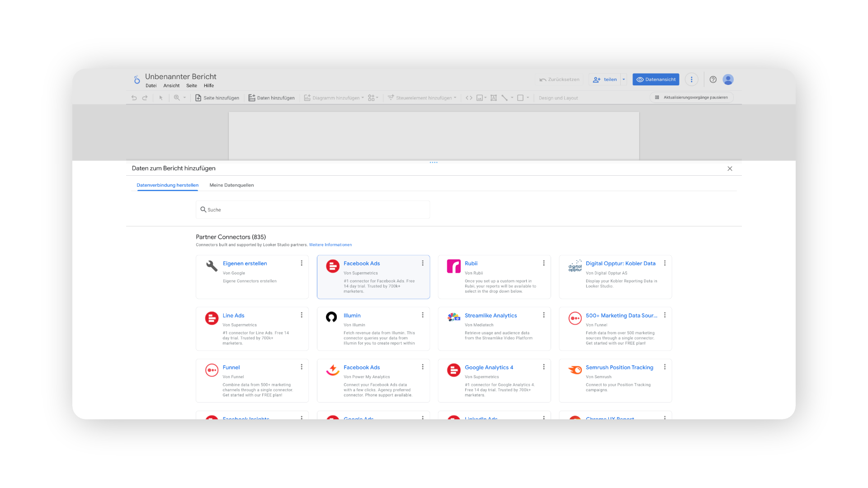This screenshot has width=868, height=488.
Task: Open options for Eigenen erstellen connector
Action: (x=302, y=263)
